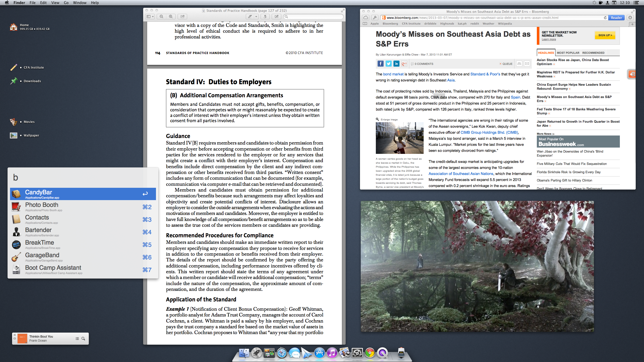
Task: Open the Preview share button
Action: click(x=182, y=17)
